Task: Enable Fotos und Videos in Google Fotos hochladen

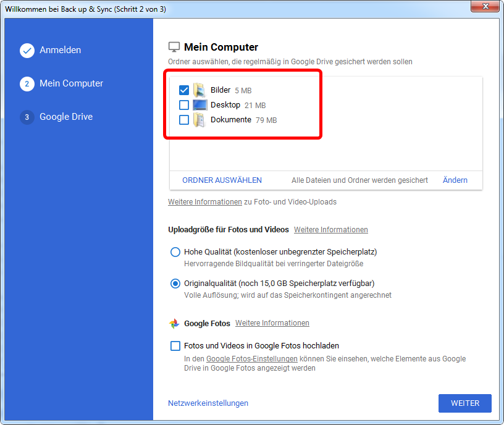Action: (x=175, y=346)
